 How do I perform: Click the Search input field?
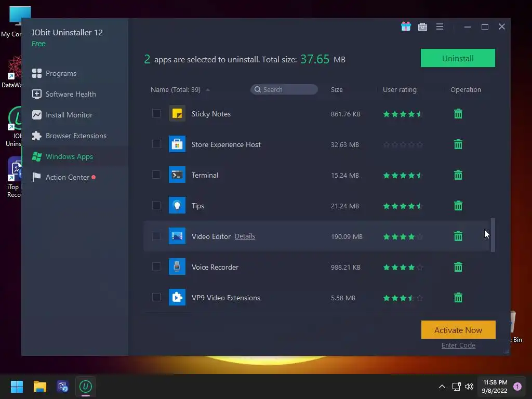click(x=284, y=89)
